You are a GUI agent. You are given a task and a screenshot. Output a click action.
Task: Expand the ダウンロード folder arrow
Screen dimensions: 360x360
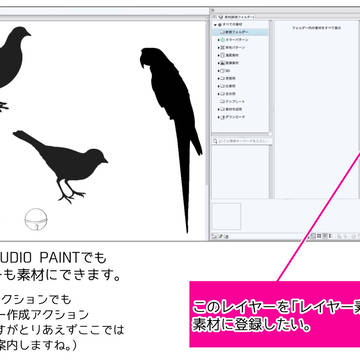click(x=219, y=117)
